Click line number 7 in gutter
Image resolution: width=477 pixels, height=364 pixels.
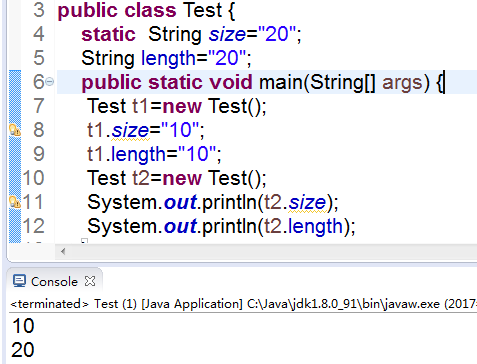point(39,106)
